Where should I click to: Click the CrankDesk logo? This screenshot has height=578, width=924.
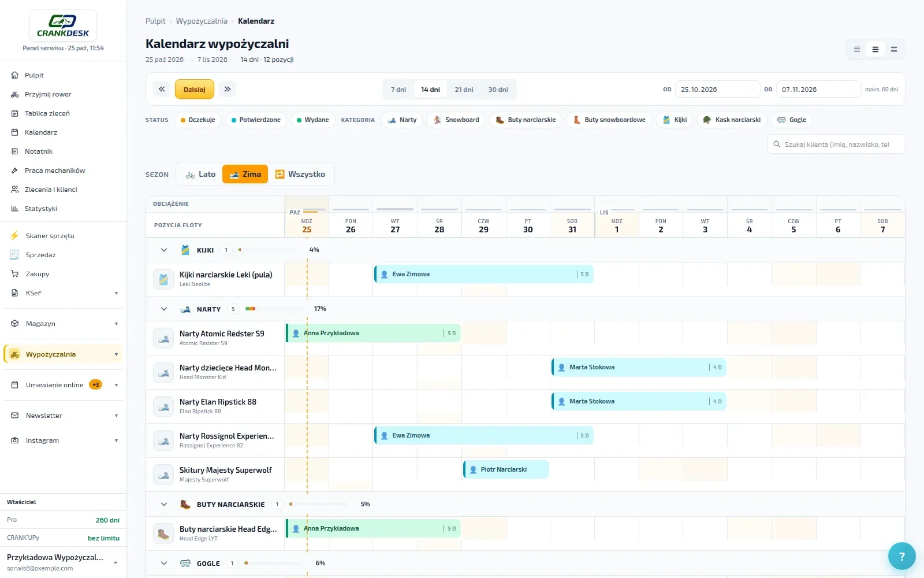pos(63,26)
